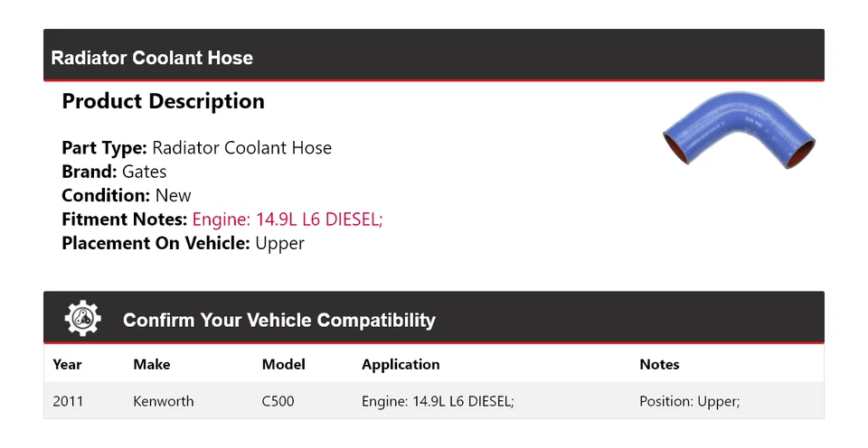Select the Make column header
This screenshot has height=448, width=868.
[x=152, y=365]
